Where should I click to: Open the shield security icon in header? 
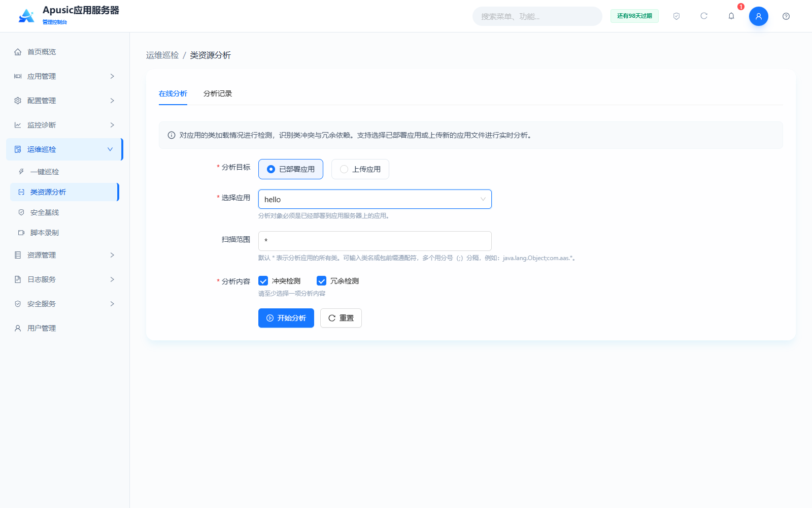pos(676,16)
